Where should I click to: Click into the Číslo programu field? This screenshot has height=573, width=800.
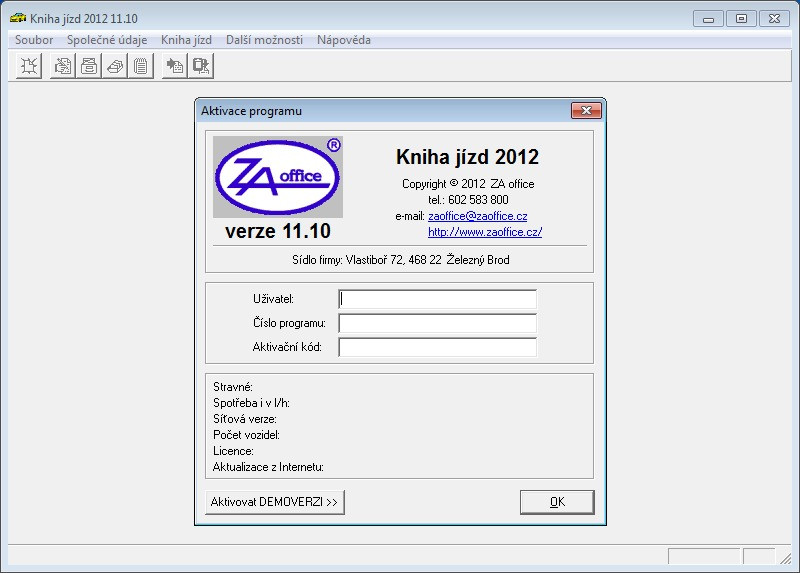tap(437, 323)
